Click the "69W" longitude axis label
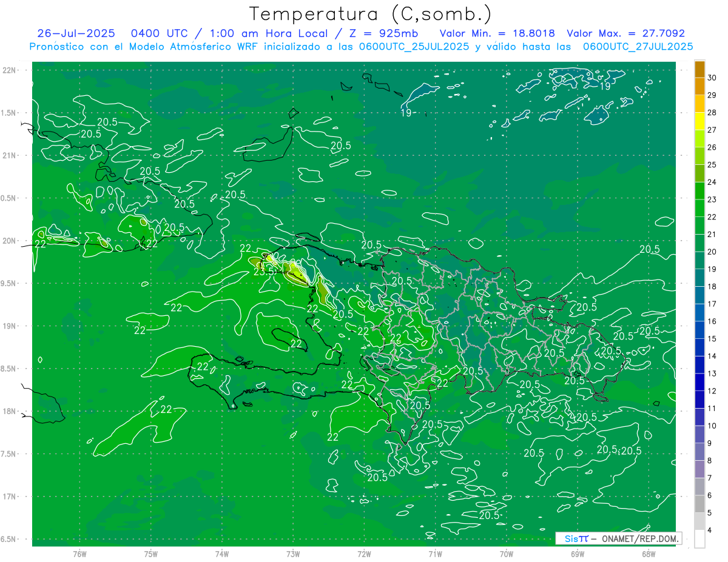The width and height of the screenshot is (728, 562). click(578, 554)
